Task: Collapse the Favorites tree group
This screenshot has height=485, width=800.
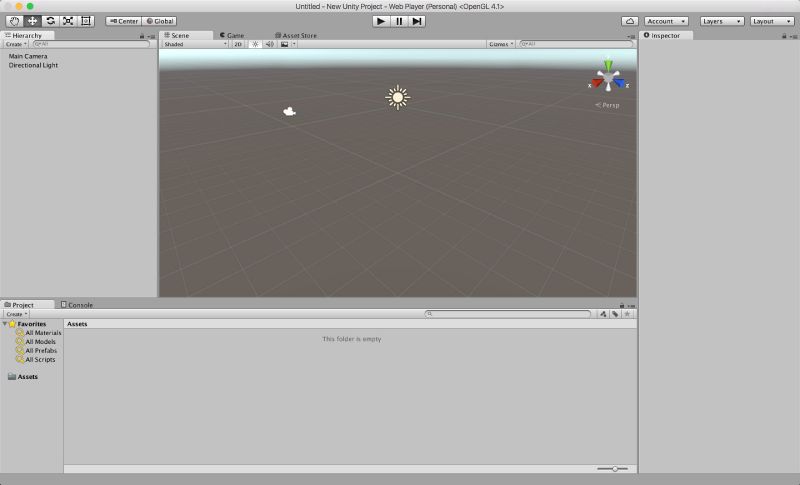Action: click(5, 324)
